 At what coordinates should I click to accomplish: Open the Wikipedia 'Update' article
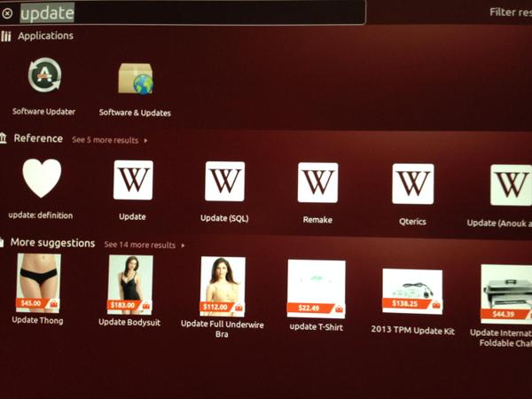(x=133, y=181)
